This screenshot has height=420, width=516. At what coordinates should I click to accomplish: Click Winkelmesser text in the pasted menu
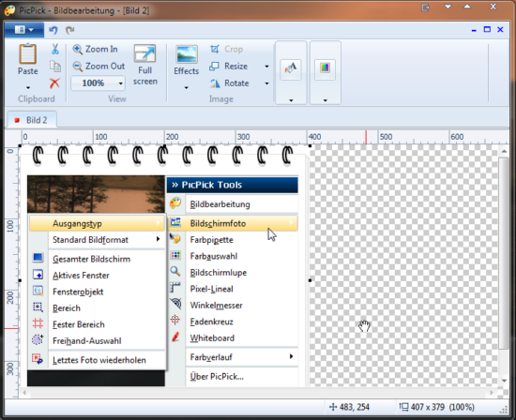tap(216, 306)
